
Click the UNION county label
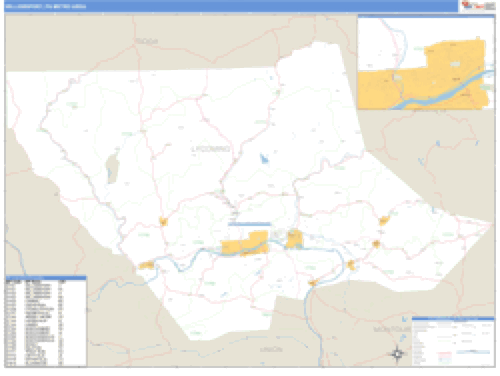[x=271, y=349]
